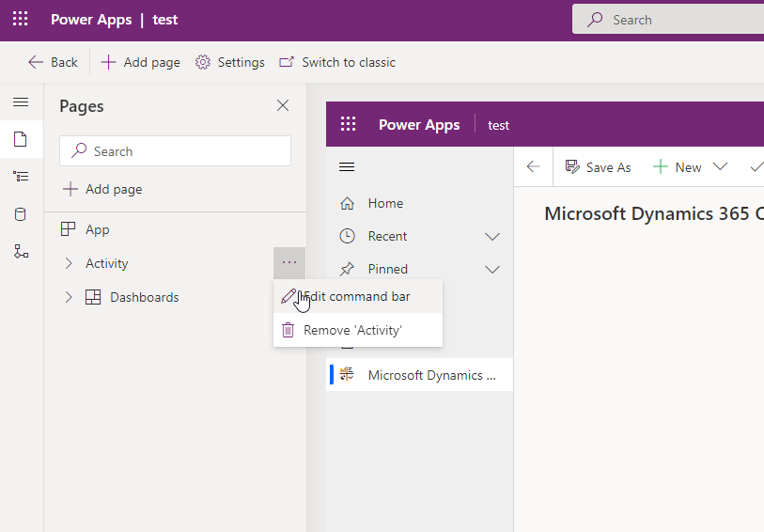Expand the Activity page chevron

69,263
